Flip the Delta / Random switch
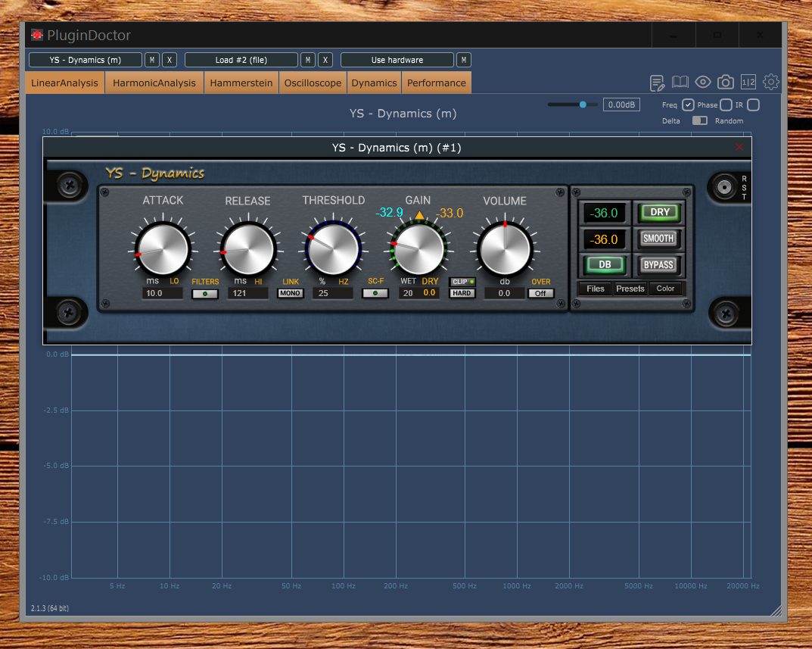The width and height of the screenshot is (812, 649). click(x=700, y=120)
